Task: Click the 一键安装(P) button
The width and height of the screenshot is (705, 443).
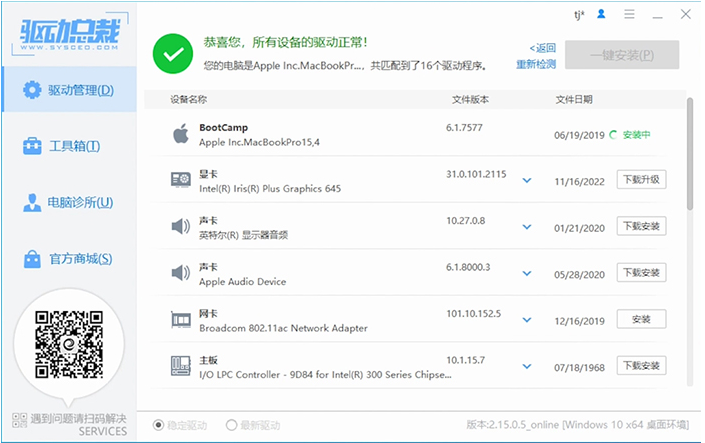Action: (x=622, y=55)
